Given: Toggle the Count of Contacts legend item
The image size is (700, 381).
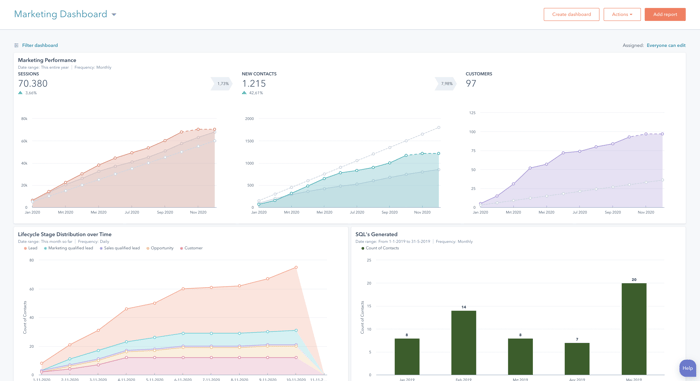Looking at the screenshot, I should 380,248.
